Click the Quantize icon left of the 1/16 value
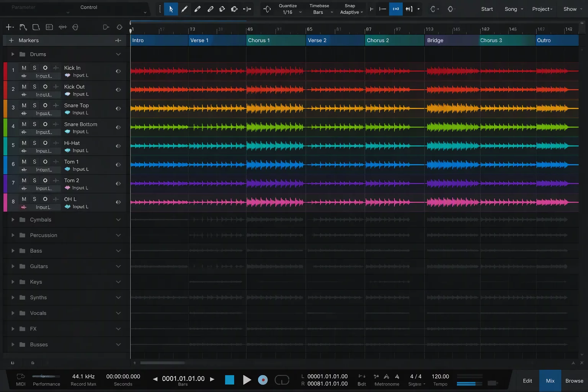Viewport: 588px width, 392px height. click(267, 9)
